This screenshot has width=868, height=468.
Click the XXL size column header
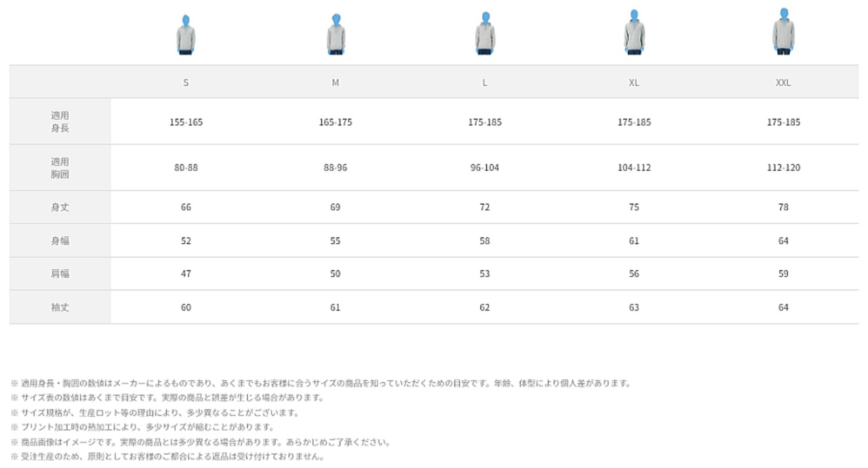tap(783, 83)
